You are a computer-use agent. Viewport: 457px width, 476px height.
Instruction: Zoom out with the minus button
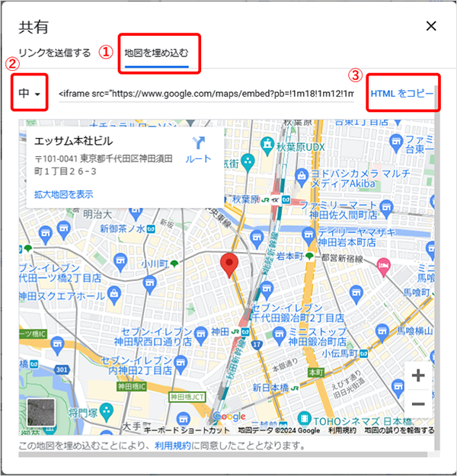point(418,404)
